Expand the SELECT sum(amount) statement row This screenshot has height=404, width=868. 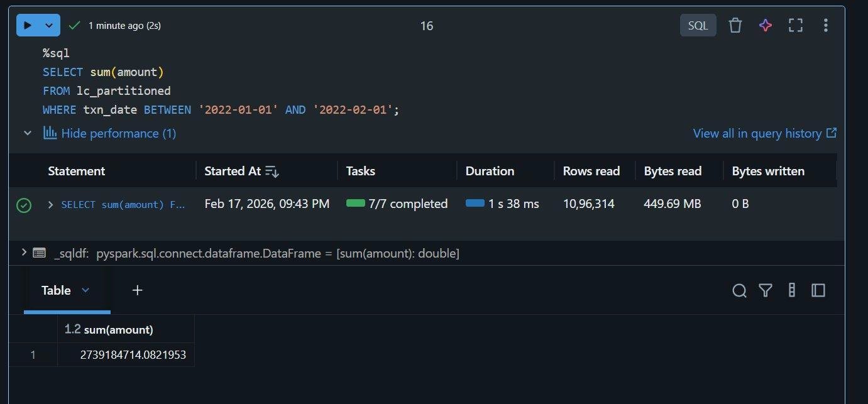tap(51, 204)
